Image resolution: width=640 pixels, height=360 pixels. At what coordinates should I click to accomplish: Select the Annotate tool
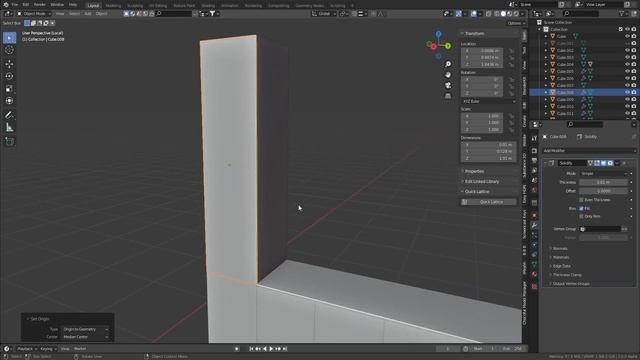(x=9, y=115)
